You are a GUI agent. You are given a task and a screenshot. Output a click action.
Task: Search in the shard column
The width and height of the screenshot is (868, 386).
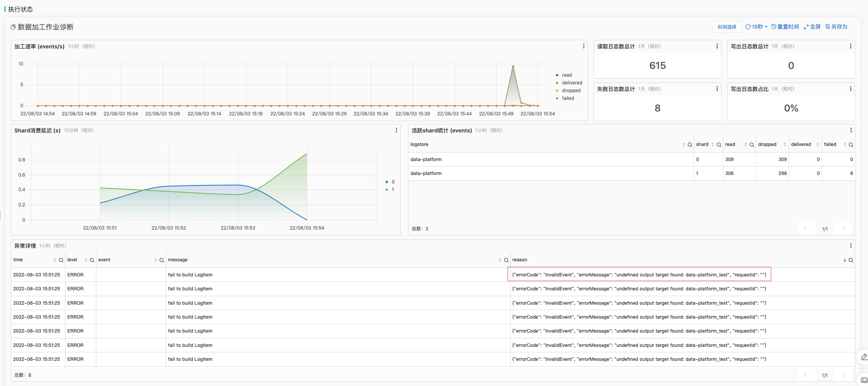coord(719,145)
